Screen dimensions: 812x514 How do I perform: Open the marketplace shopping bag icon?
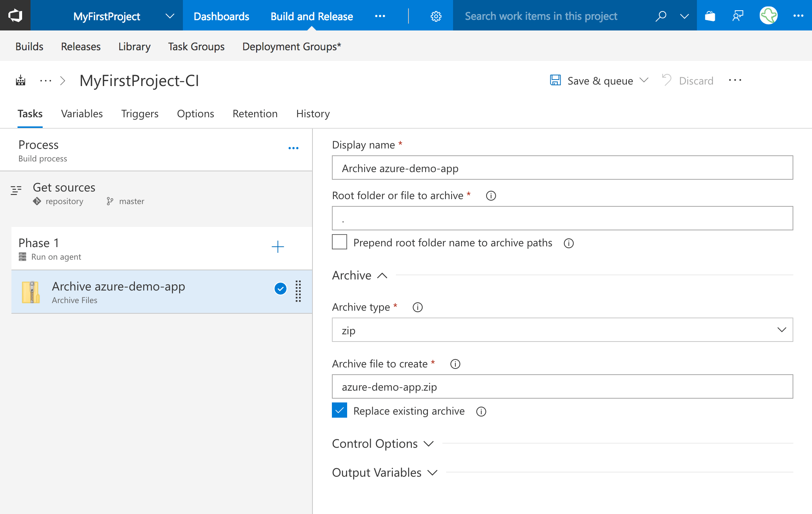click(710, 16)
